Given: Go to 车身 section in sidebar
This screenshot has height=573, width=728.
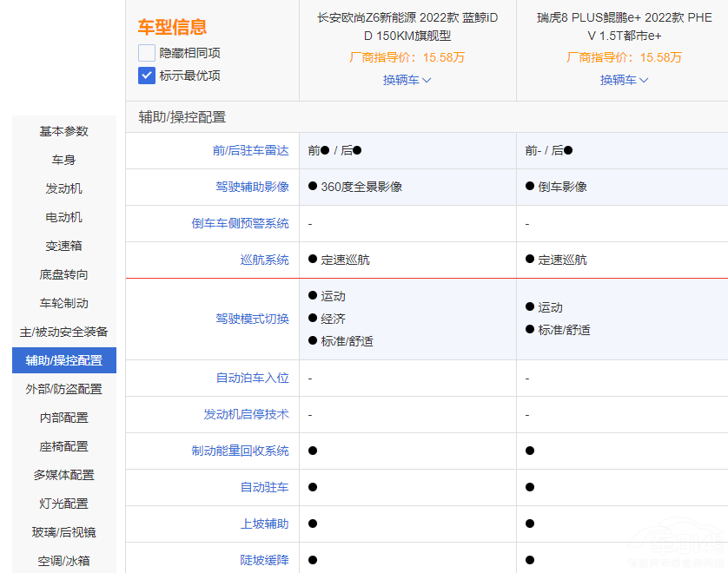Looking at the screenshot, I should tap(63, 160).
